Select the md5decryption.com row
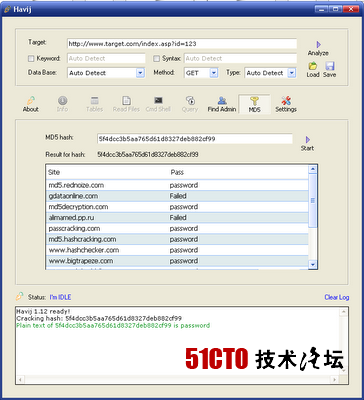 (x=177, y=207)
